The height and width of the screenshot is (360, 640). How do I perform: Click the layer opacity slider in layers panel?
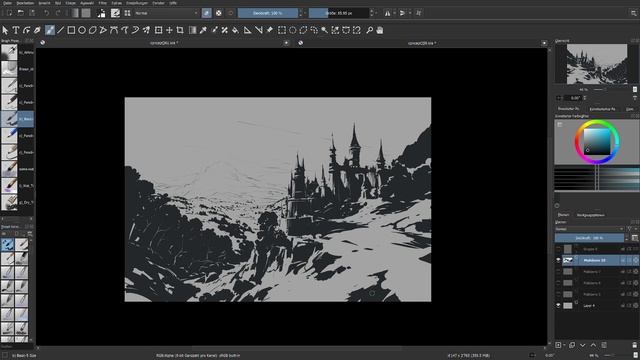coord(589,238)
